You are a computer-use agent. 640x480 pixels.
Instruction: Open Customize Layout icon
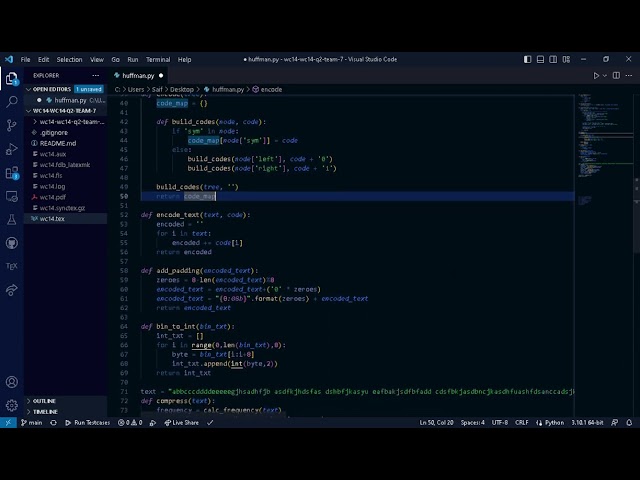566,60
